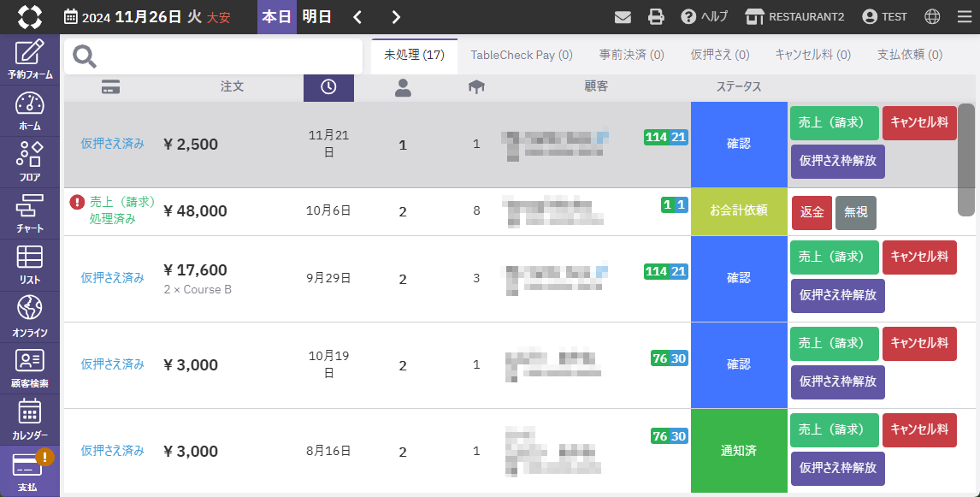Sort by credit card column icon
The width and height of the screenshot is (980, 497).
tap(110, 87)
